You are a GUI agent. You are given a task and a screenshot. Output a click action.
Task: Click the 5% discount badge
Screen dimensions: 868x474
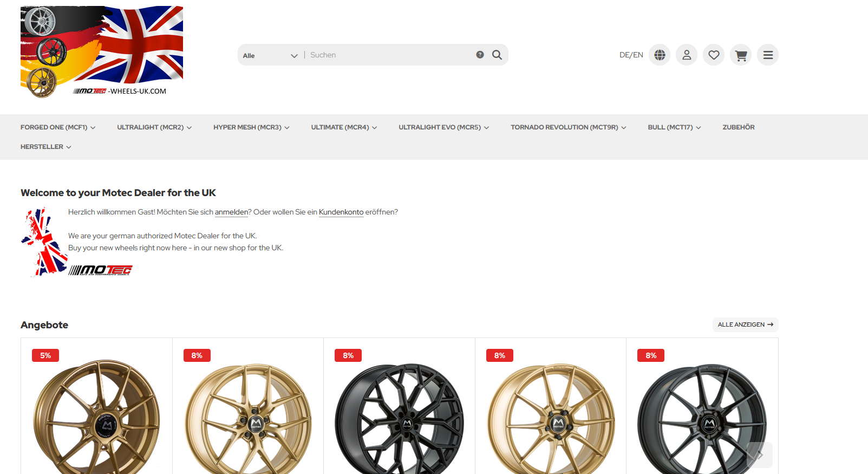[45, 355]
